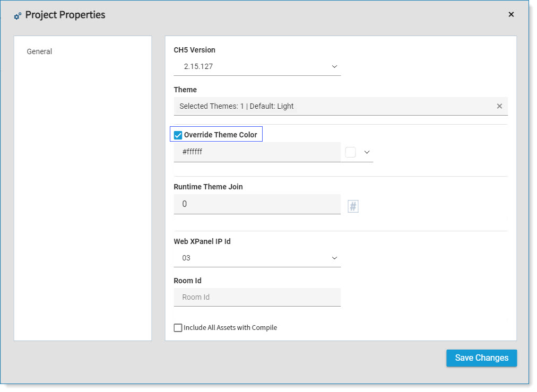Uncheck Override Theme Color checkbox
The height and width of the screenshot is (392, 537).
point(178,135)
